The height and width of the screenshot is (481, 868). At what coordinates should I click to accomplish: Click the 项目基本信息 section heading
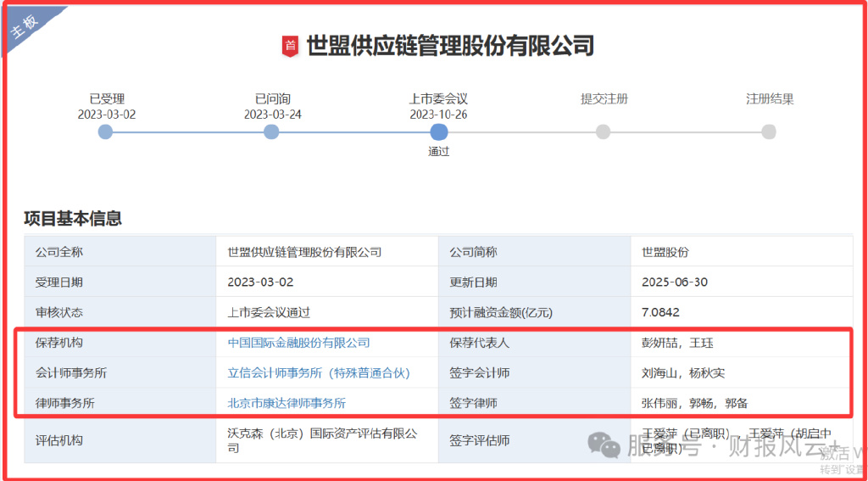pos(73,218)
